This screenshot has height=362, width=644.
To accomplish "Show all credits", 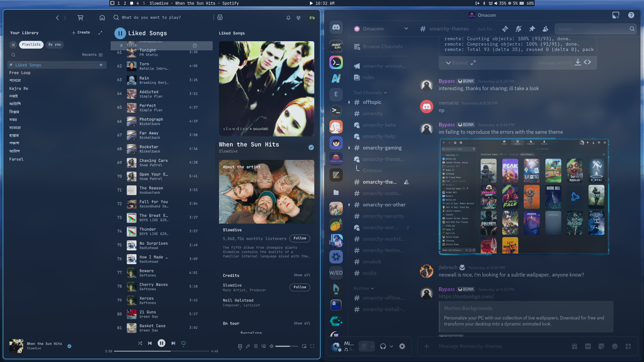I will point(302,275).
